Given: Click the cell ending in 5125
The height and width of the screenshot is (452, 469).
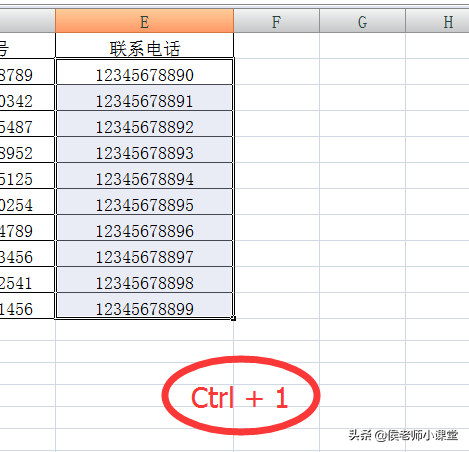Looking at the screenshot, I should point(27,176).
